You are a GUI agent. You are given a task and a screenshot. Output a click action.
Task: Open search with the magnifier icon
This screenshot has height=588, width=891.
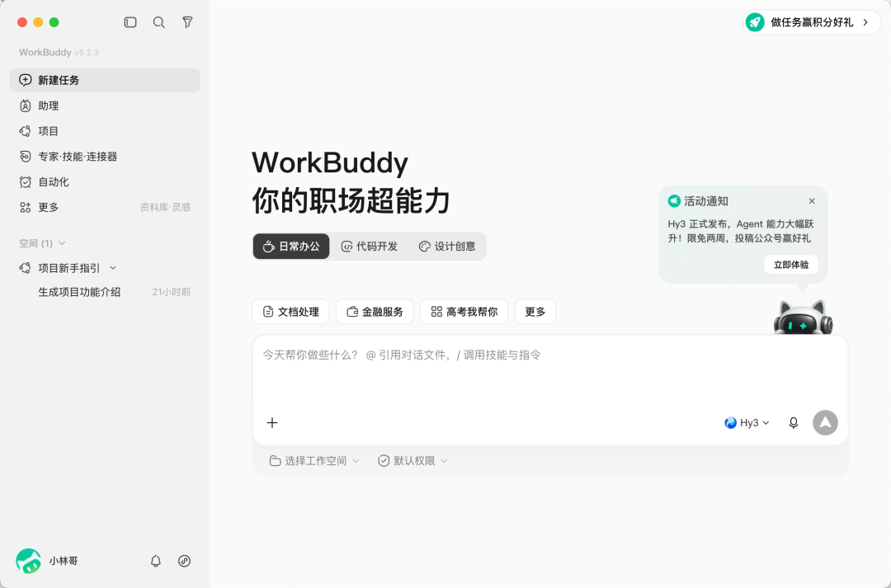point(159,22)
